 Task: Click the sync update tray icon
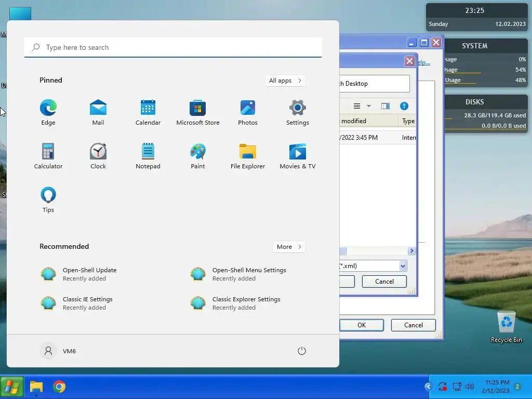pos(442,387)
